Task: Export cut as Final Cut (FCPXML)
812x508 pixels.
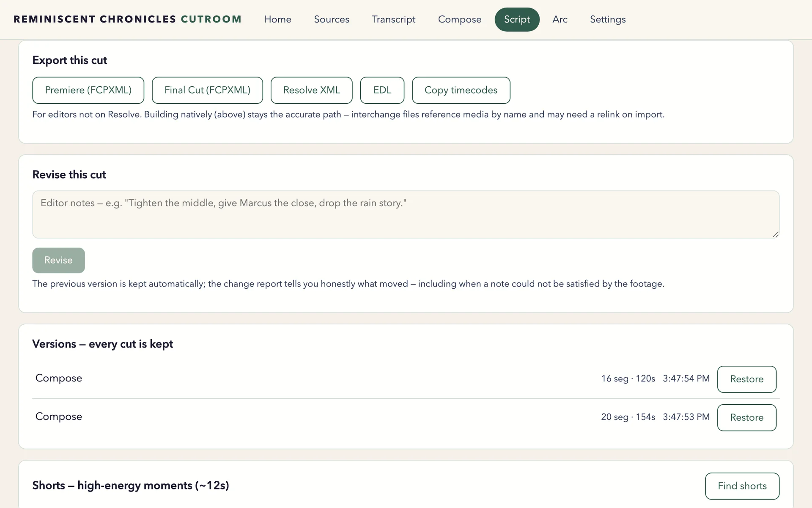Action: 207,90
